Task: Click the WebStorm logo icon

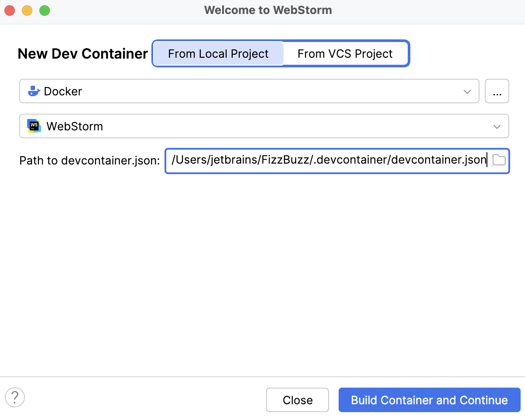Action: (34, 126)
